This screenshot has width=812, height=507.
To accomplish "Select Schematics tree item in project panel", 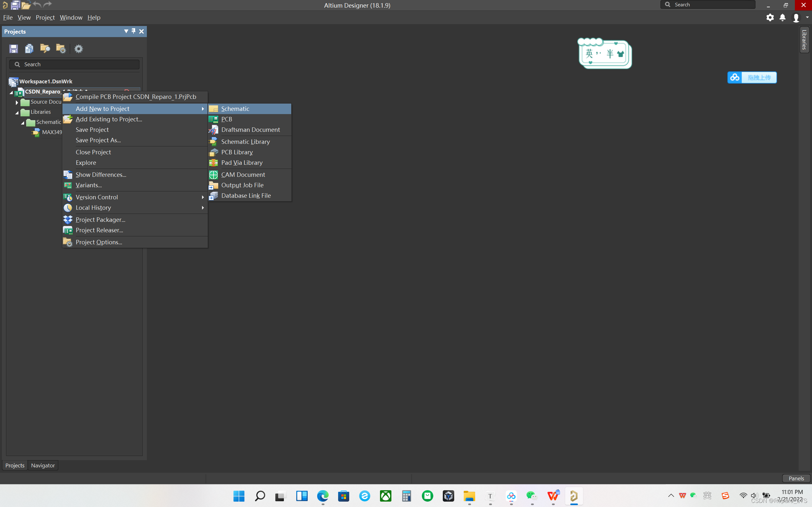I will pos(49,121).
